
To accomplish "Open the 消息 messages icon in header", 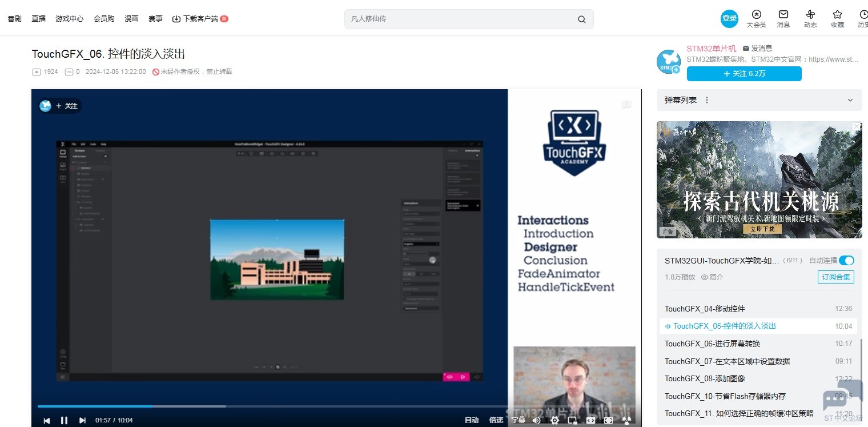I will click(x=783, y=18).
